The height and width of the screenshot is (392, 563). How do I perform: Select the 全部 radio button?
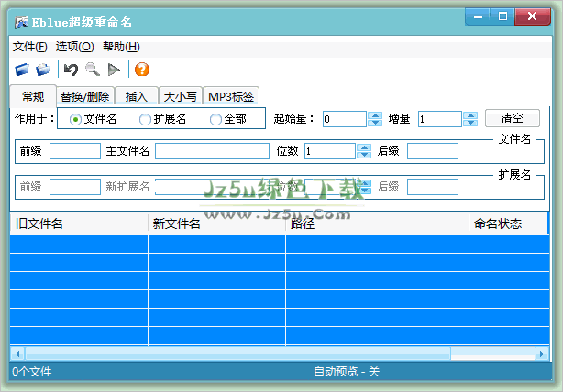pyautogui.click(x=215, y=119)
